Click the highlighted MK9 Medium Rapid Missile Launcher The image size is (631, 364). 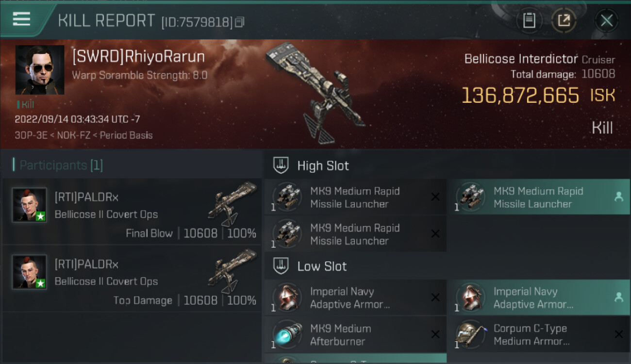pos(538,197)
